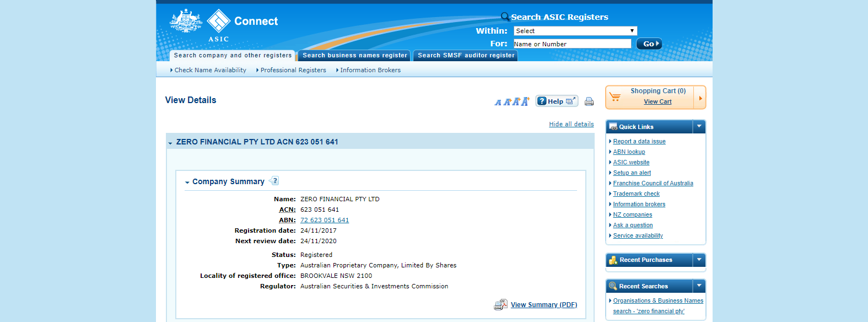
Task: Click the BROOKVALE NSW 2100 locality text
Action: point(336,276)
